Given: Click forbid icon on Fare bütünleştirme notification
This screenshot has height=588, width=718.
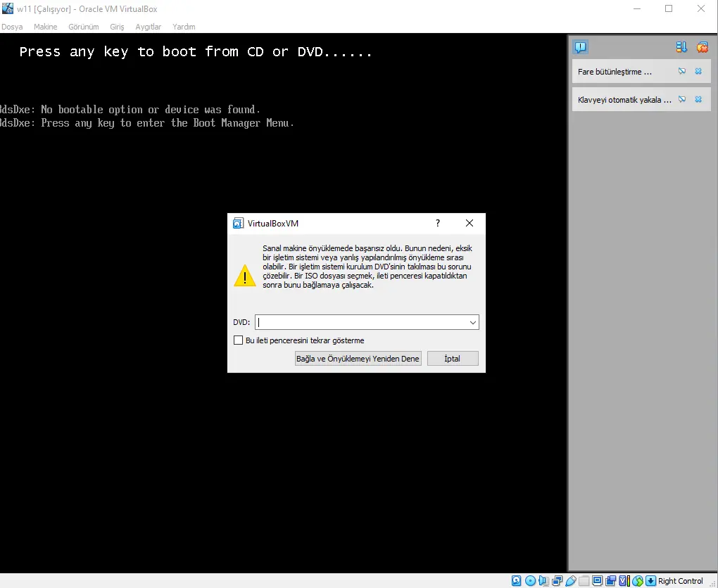Looking at the screenshot, I should (x=682, y=71).
